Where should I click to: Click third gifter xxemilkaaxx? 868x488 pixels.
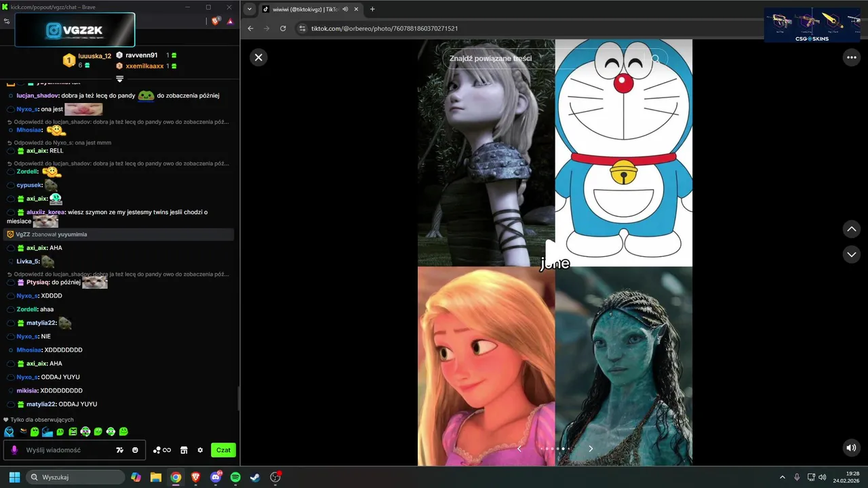(144, 66)
